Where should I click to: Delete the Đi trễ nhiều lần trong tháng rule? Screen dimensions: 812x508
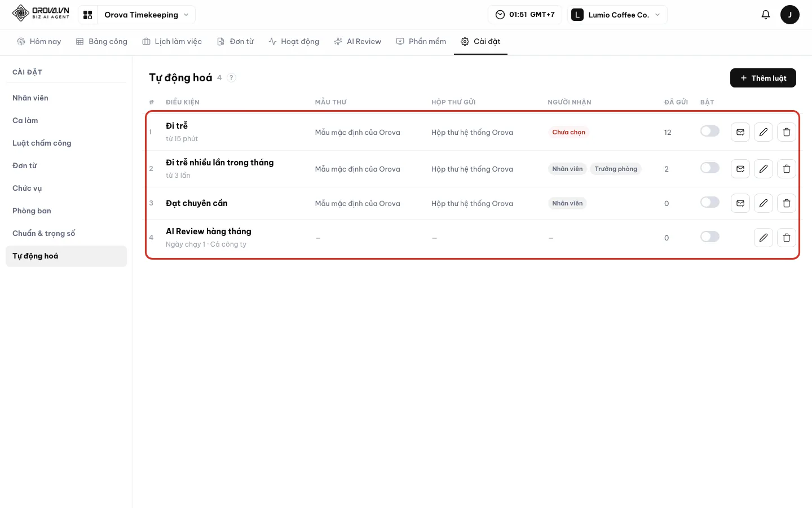pos(787,169)
